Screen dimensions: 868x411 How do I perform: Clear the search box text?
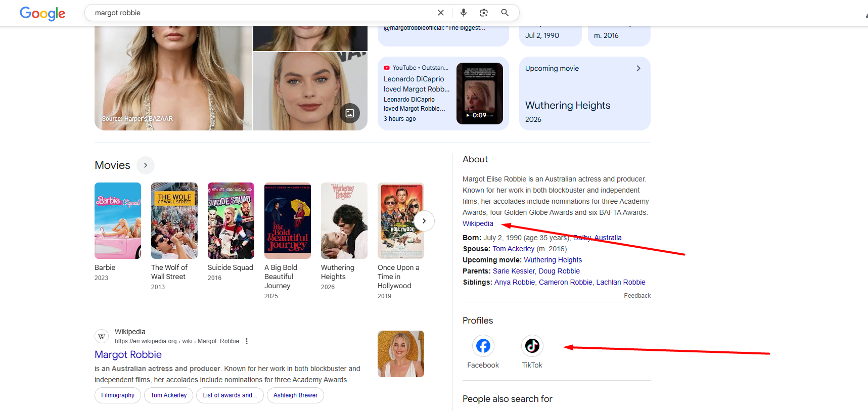coord(440,13)
